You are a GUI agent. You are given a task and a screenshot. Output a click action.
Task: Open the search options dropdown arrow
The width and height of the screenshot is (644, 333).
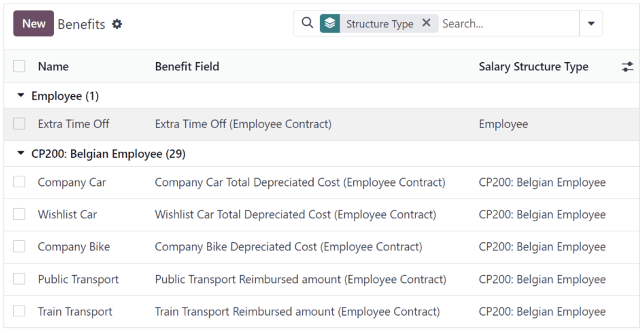click(x=591, y=24)
